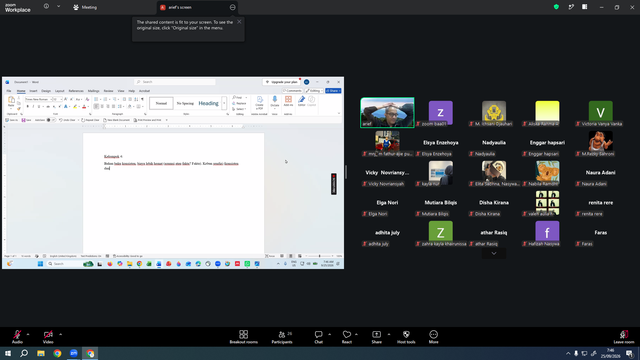Click the Naura Adani participant name
The image size is (640, 360).
[600, 173]
